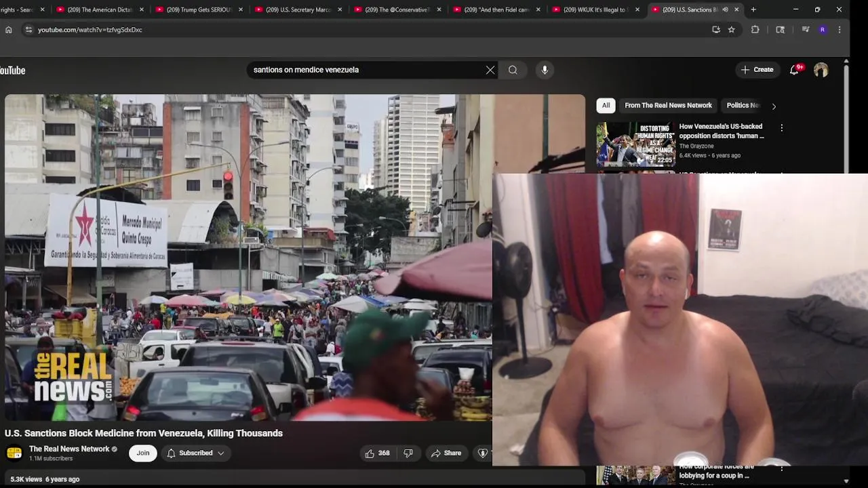The height and width of the screenshot is (488, 868).
Task: Click the browser home icon
Action: click(8, 30)
